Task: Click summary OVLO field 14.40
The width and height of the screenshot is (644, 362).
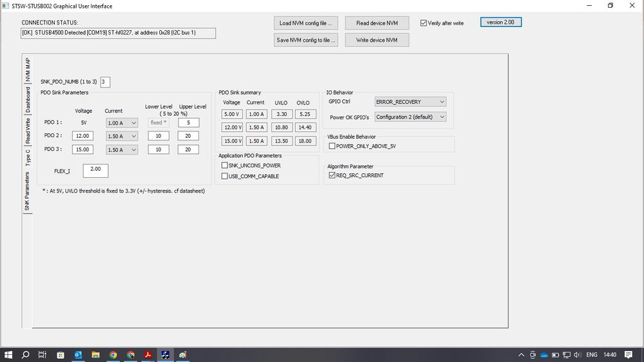Action: tap(305, 128)
